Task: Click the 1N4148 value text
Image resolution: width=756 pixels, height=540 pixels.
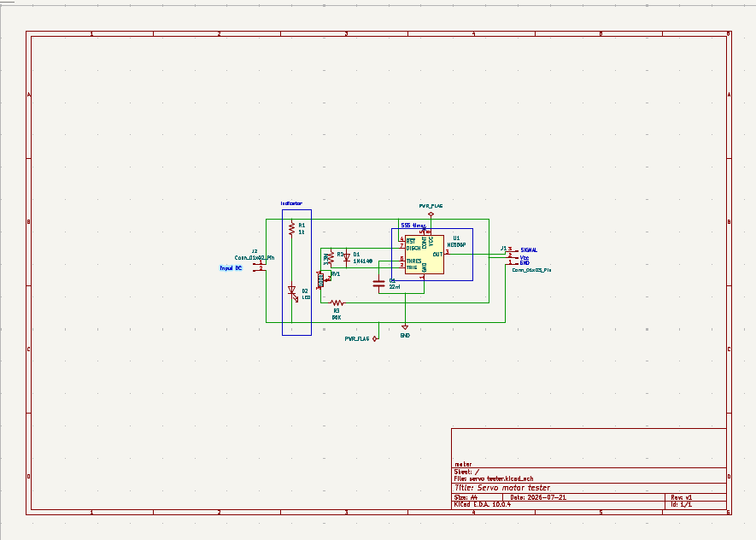Action: tap(362, 261)
